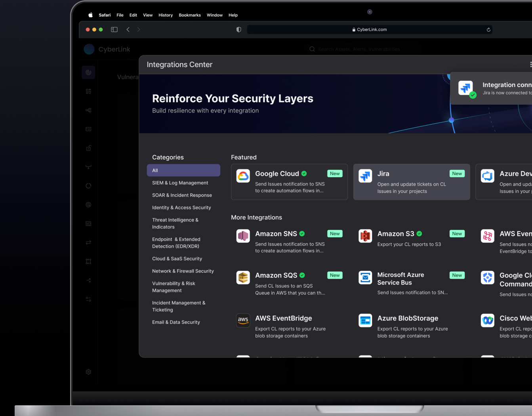Open the File menu

(x=120, y=15)
